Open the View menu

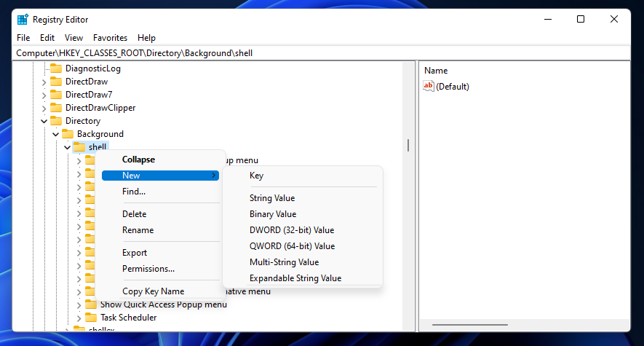pyautogui.click(x=74, y=38)
